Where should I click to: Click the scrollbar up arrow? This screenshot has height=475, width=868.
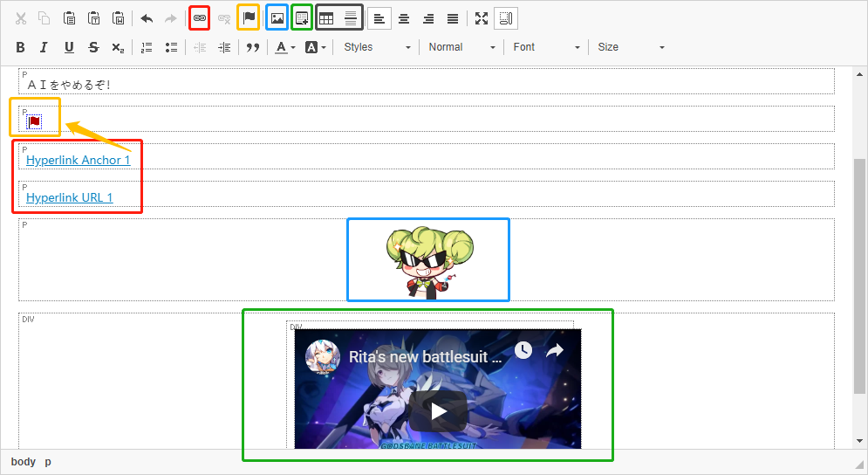point(859,73)
